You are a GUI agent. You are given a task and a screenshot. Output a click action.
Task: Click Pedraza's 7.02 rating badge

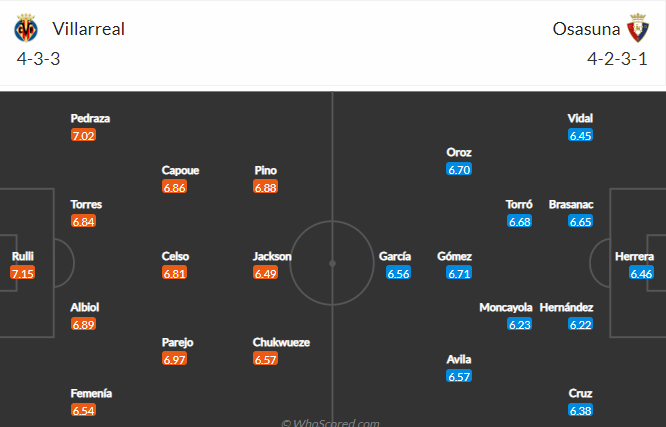[83, 135]
